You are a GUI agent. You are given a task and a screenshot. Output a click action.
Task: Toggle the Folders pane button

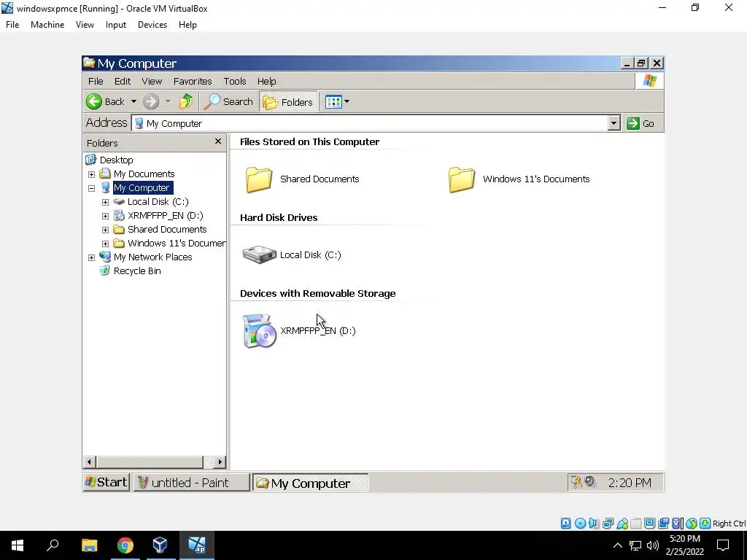click(x=288, y=102)
